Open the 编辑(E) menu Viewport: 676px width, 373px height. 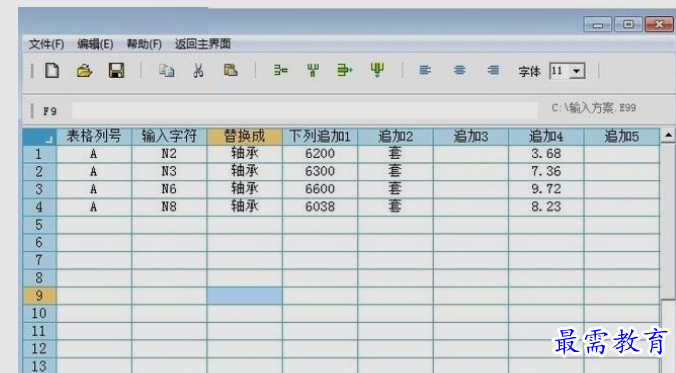click(95, 44)
